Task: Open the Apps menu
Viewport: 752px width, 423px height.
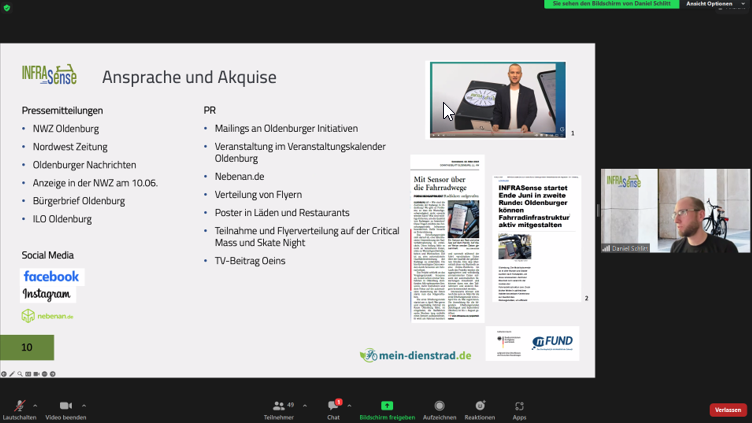Action: coord(519,406)
